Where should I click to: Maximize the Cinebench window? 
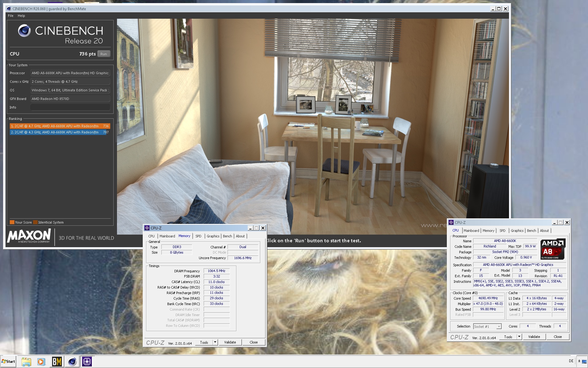click(499, 9)
